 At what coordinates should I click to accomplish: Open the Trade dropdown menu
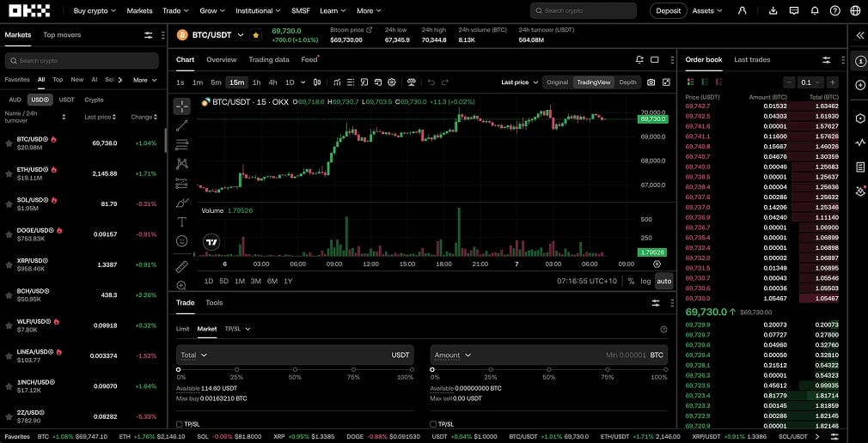175,10
